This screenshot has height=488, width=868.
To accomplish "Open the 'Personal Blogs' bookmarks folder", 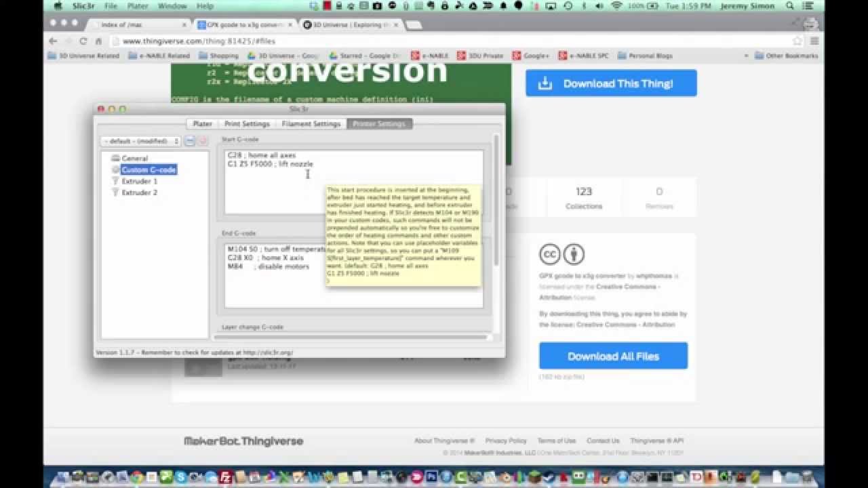I will tap(645, 56).
